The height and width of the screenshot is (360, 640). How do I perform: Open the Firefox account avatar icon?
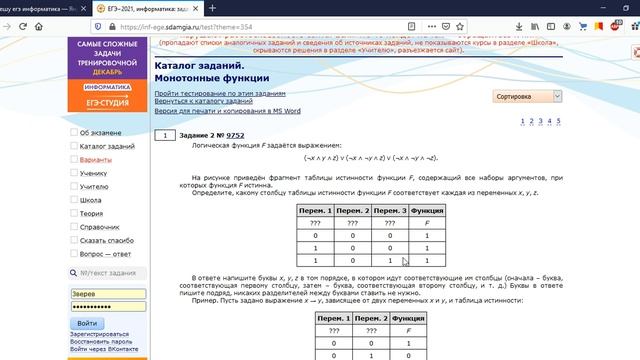click(567, 27)
